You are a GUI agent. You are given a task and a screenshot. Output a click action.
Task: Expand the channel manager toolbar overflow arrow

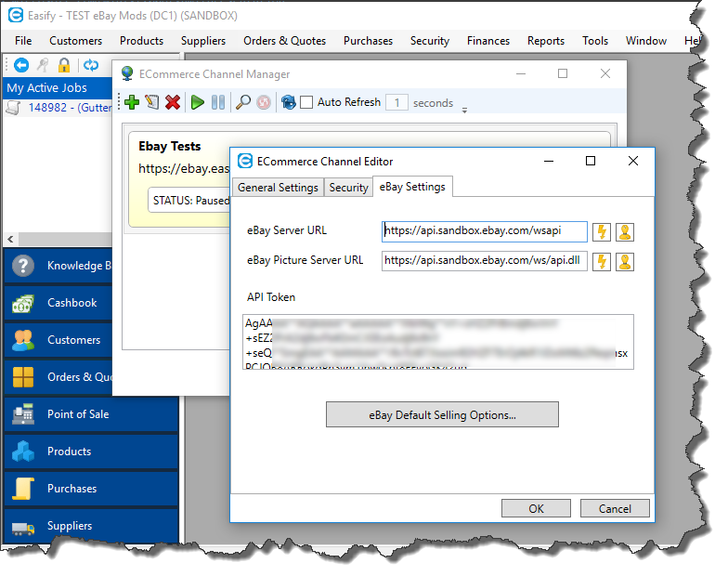click(464, 110)
